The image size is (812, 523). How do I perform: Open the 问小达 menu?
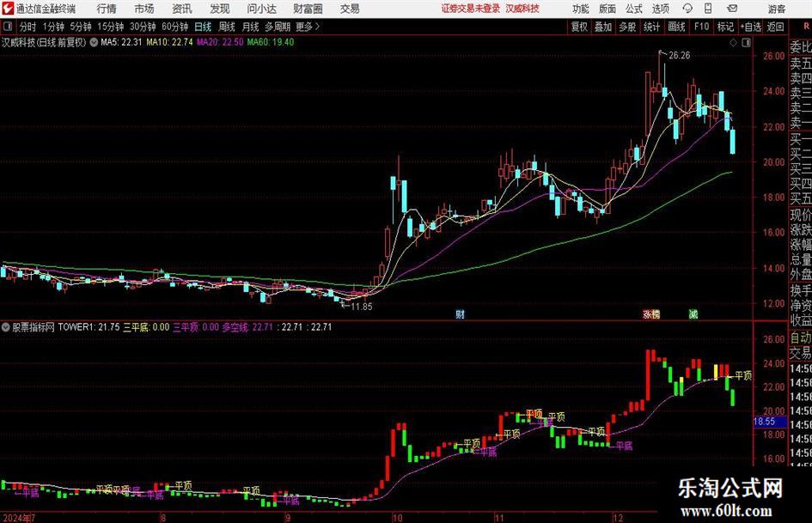coord(261,9)
